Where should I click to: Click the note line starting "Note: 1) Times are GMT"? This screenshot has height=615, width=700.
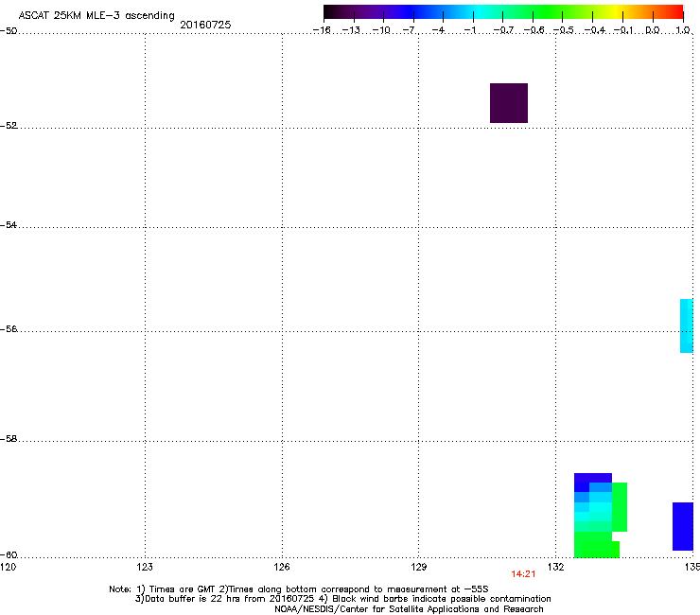(x=299, y=589)
